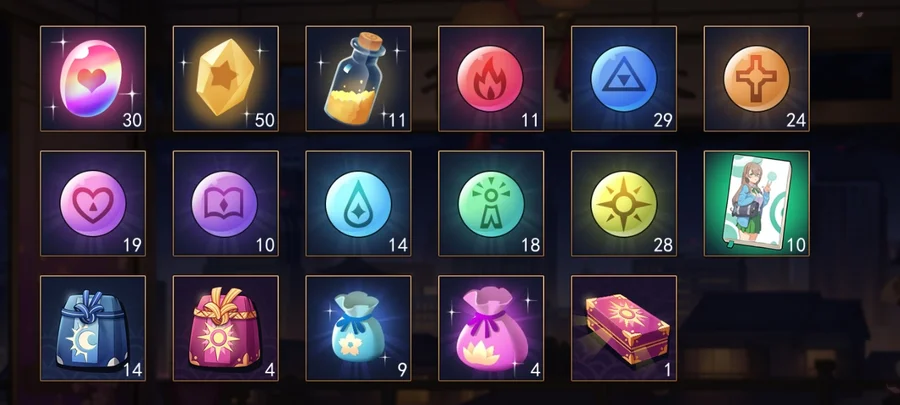Select the blue triangle orb

click(624, 79)
